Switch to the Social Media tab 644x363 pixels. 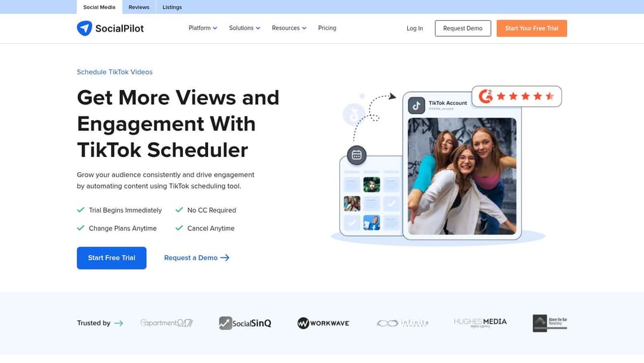point(100,7)
